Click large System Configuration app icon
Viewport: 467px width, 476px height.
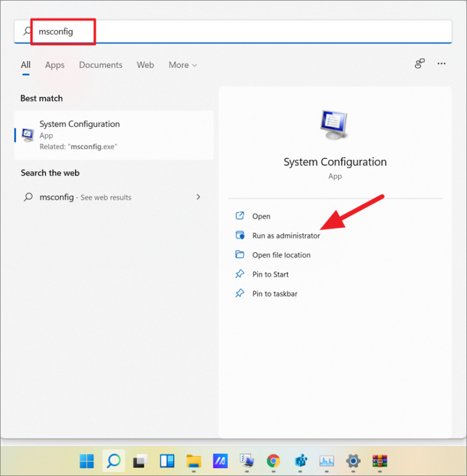(x=334, y=125)
